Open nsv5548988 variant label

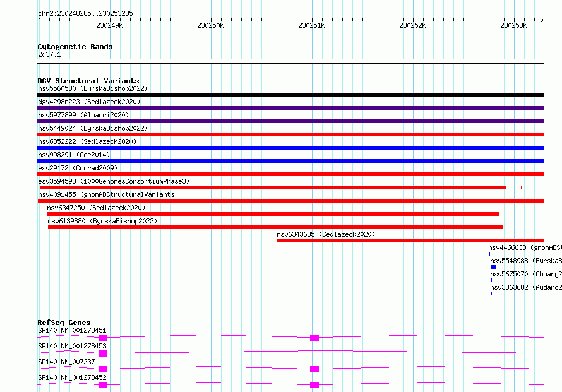[x=526, y=261]
